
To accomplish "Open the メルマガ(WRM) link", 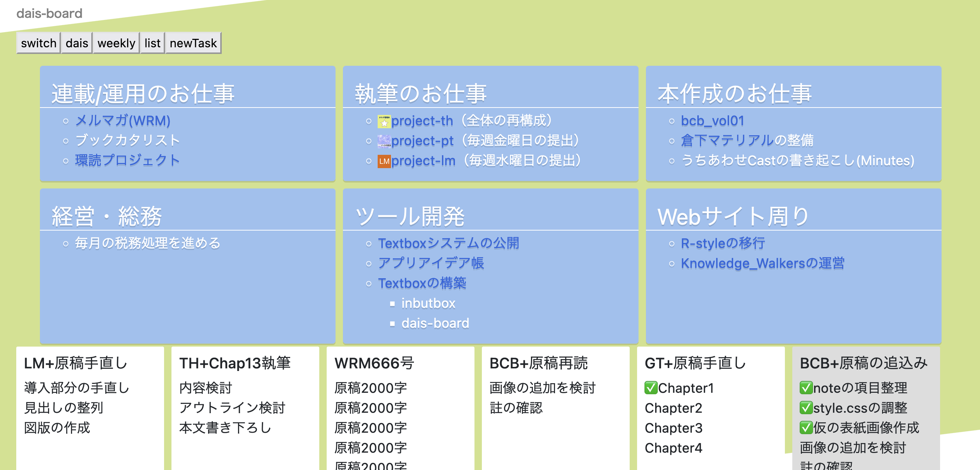I will pyautogui.click(x=123, y=121).
